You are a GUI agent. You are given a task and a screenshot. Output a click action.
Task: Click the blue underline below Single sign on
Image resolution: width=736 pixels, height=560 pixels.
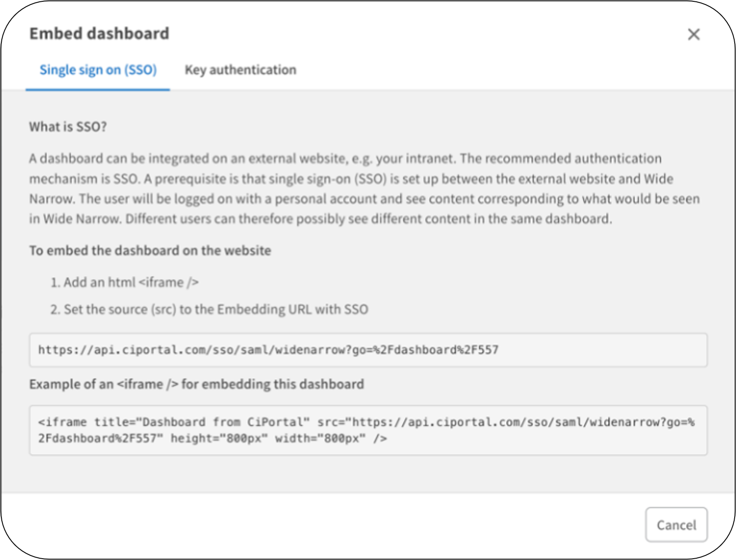(98, 89)
